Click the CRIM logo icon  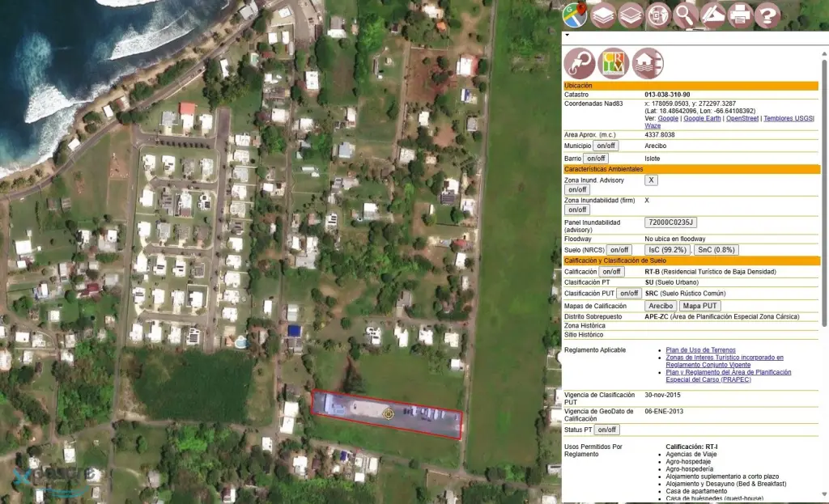pos(614,63)
